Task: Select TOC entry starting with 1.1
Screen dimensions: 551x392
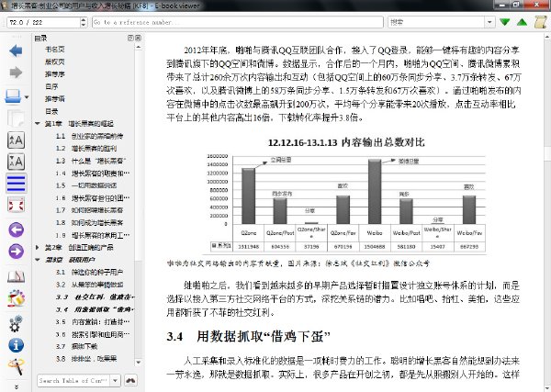Action: [x=89, y=136]
